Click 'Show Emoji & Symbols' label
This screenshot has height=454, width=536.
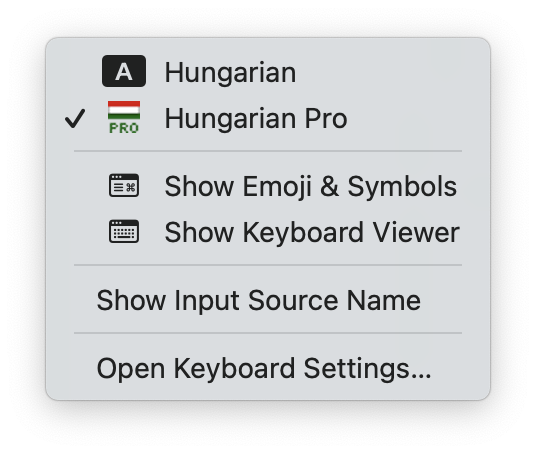pos(311,187)
